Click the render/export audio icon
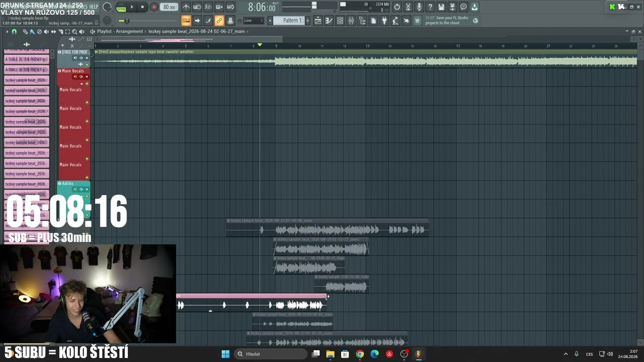The height and width of the screenshot is (362, 644). click(x=452, y=7)
